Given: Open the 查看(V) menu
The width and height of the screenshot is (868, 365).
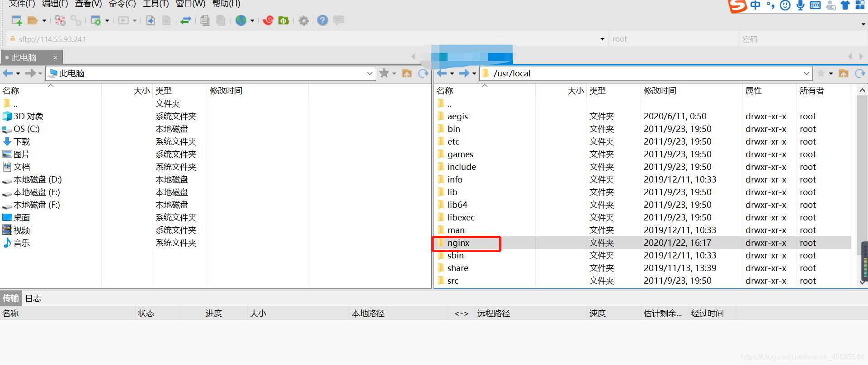Looking at the screenshot, I should [88, 4].
